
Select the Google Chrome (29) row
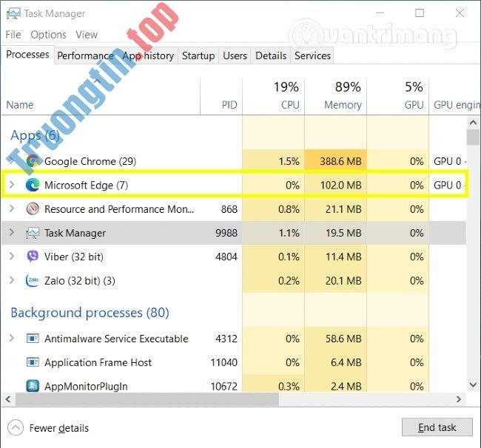coord(234,161)
